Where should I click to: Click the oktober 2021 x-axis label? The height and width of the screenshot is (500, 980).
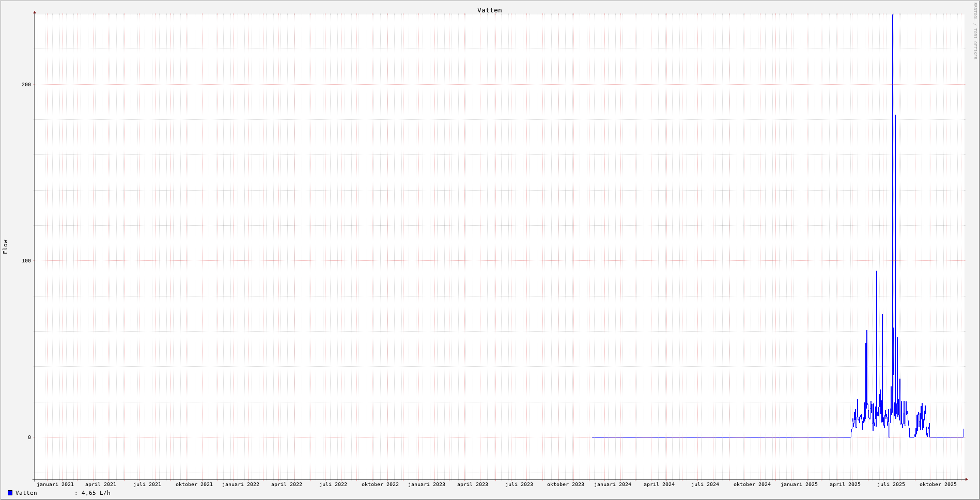point(194,485)
